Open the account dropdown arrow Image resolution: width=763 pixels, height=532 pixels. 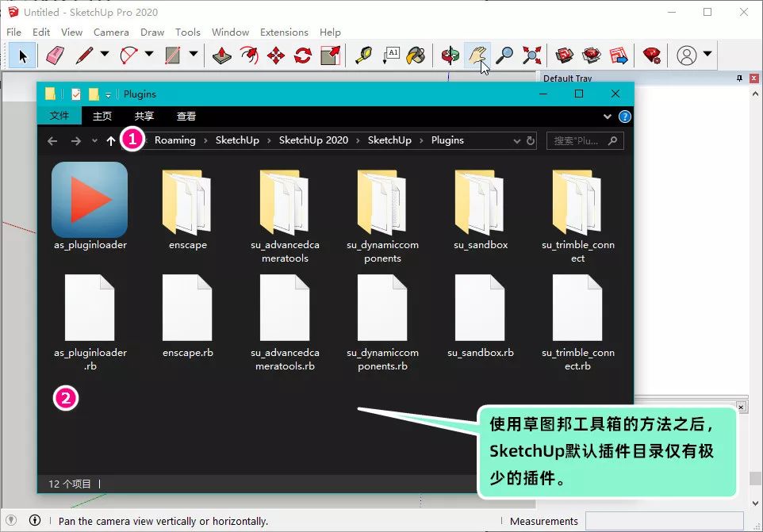click(707, 53)
